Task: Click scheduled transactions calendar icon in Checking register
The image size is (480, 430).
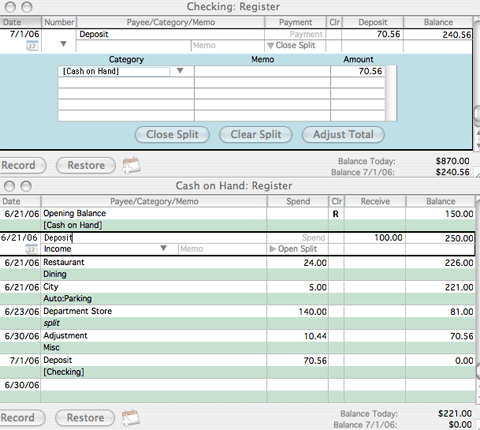Action: tap(131, 165)
